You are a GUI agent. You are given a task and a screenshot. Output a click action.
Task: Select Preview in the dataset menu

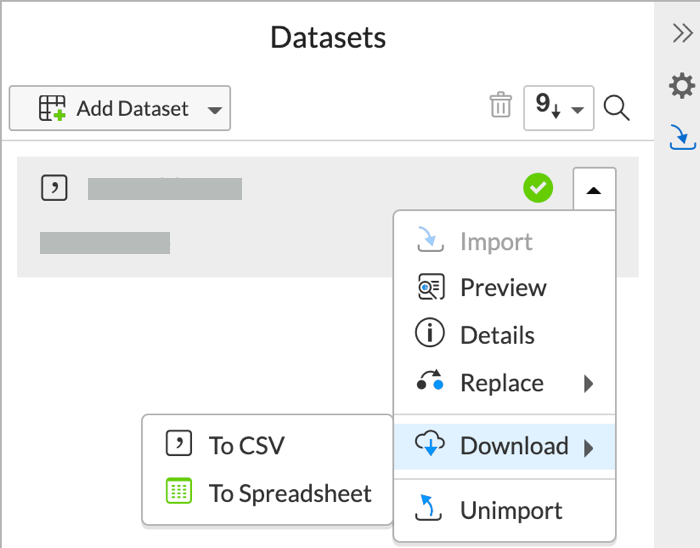(504, 287)
